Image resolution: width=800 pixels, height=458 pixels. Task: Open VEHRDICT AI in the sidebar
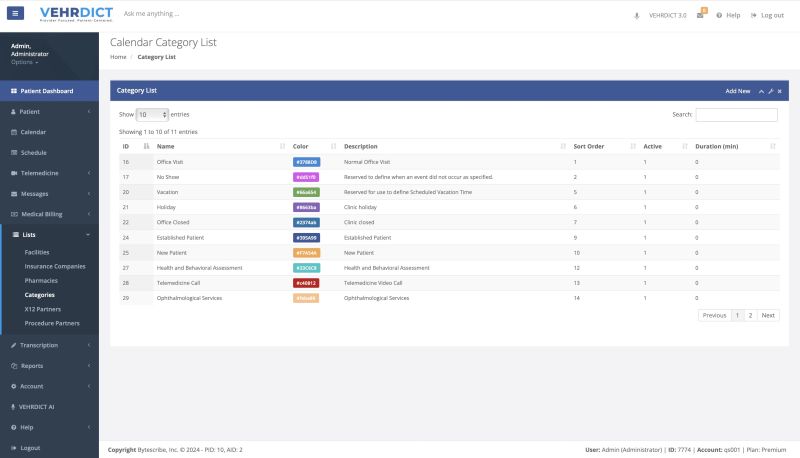click(37, 406)
